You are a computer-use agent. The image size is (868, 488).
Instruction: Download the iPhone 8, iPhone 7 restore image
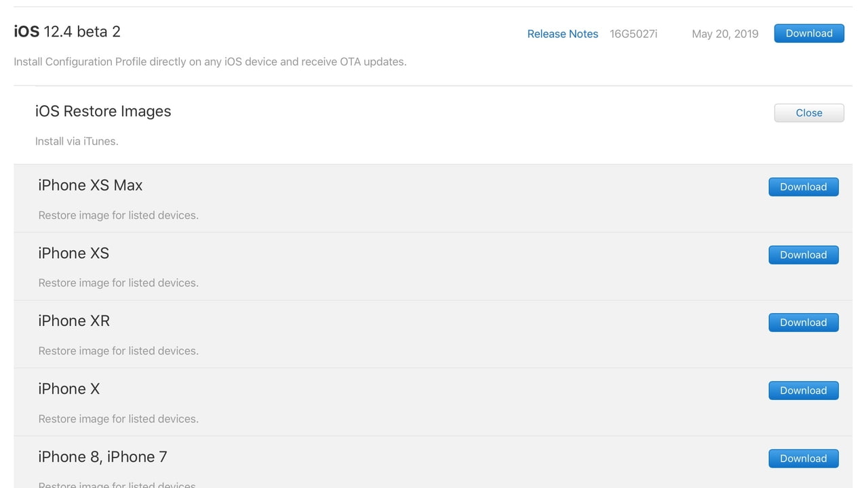click(804, 458)
